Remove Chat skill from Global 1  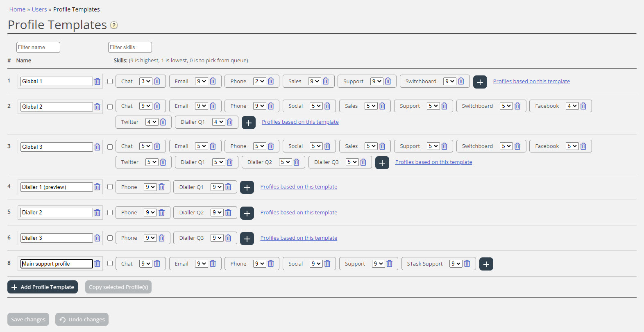157,81
